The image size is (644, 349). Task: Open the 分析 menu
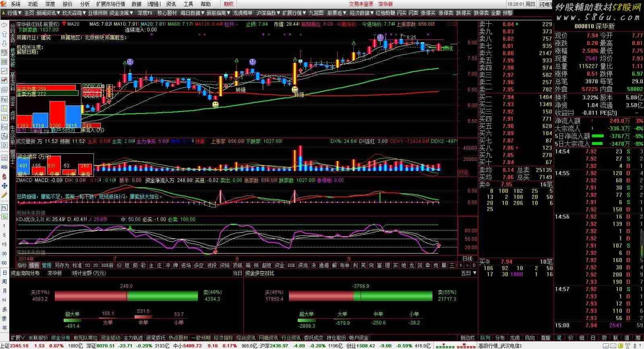85,4
